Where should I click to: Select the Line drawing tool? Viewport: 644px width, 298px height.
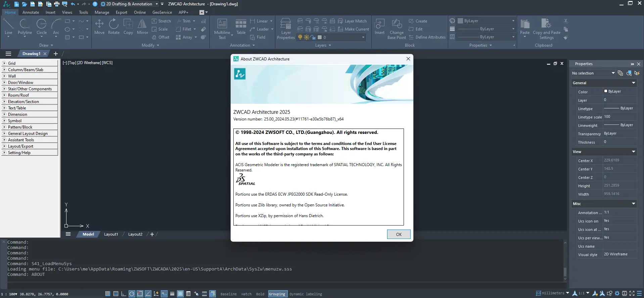(8, 27)
